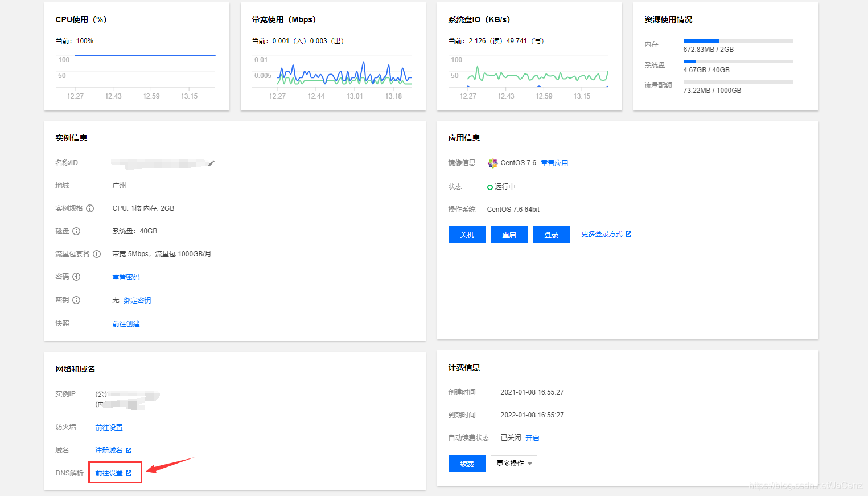The width and height of the screenshot is (868, 496).
Task: Click external-link icon beside 注册域名
Action: pyautogui.click(x=129, y=450)
